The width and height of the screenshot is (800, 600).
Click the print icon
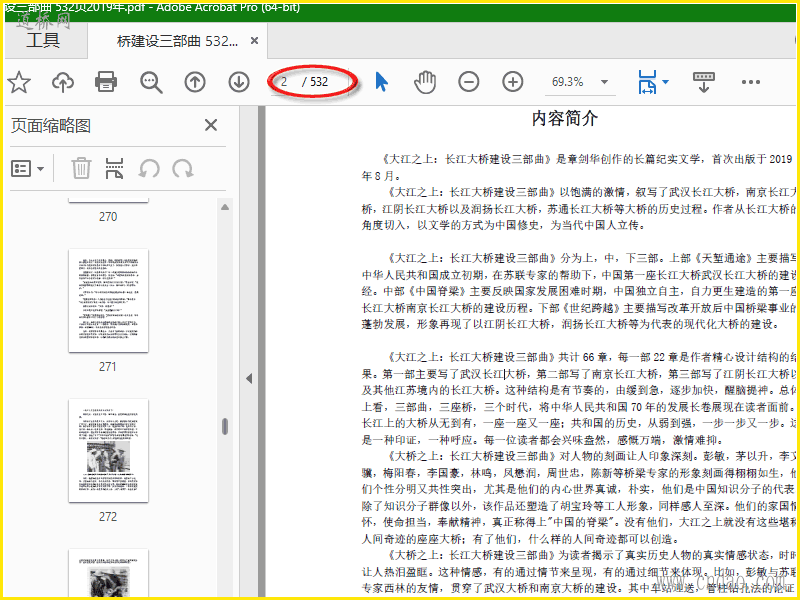(106, 82)
